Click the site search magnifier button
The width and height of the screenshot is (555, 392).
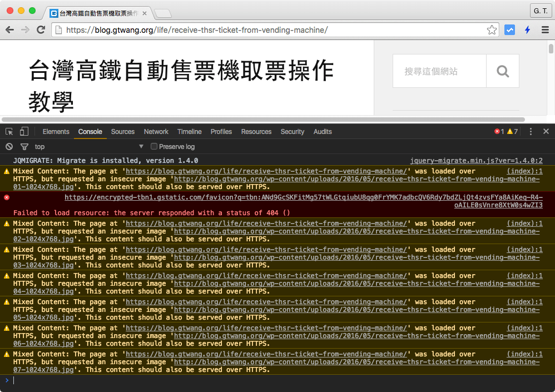tap(502, 71)
